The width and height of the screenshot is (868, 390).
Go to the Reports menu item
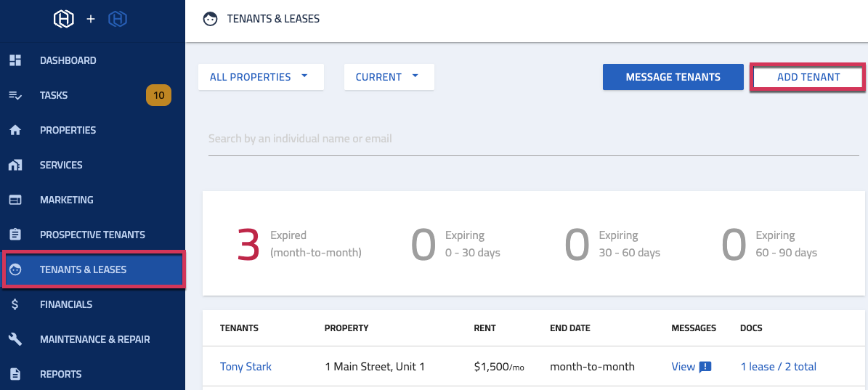coord(60,374)
